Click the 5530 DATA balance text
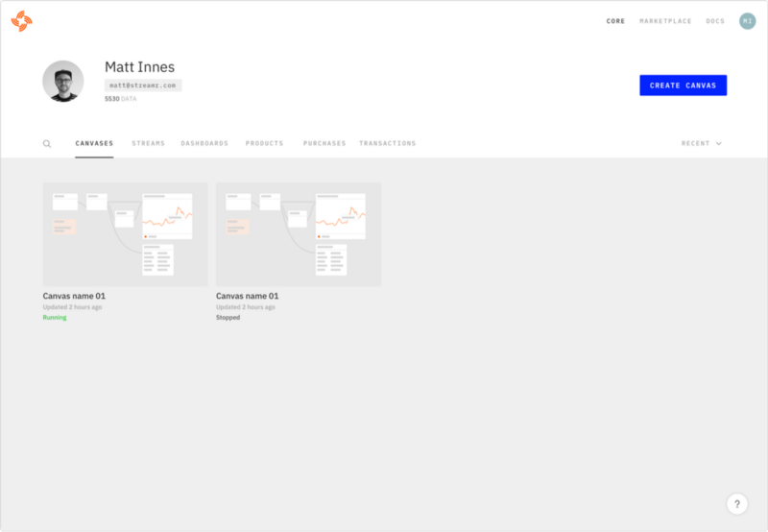 click(121, 99)
